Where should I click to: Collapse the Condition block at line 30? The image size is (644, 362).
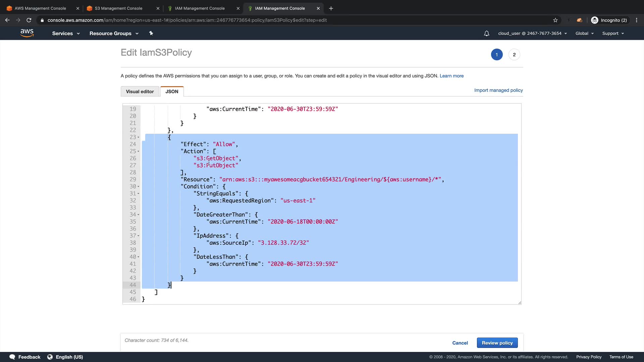pos(138,187)
